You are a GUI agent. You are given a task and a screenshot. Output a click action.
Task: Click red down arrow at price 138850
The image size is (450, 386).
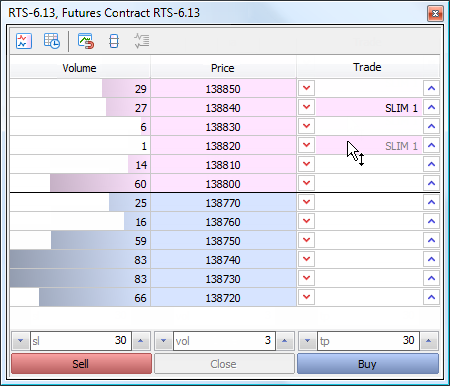[x=306, y=88]
